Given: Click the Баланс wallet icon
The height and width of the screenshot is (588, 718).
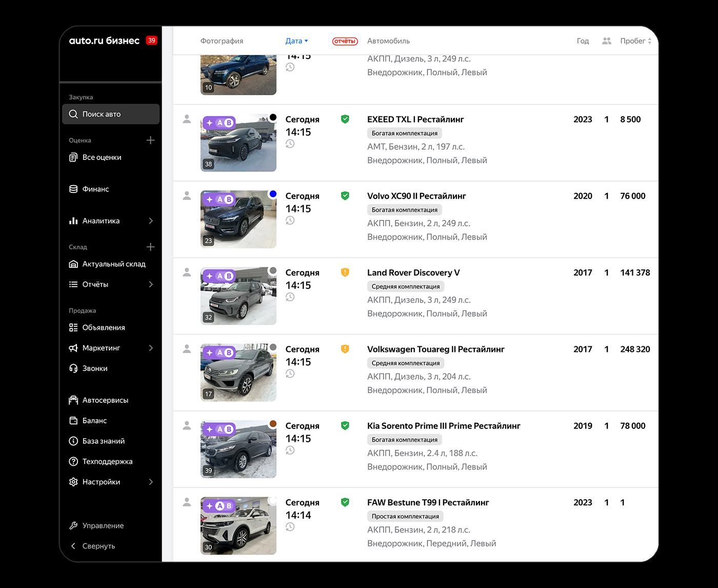Looking at the screenshot, I should pos(73,421).
